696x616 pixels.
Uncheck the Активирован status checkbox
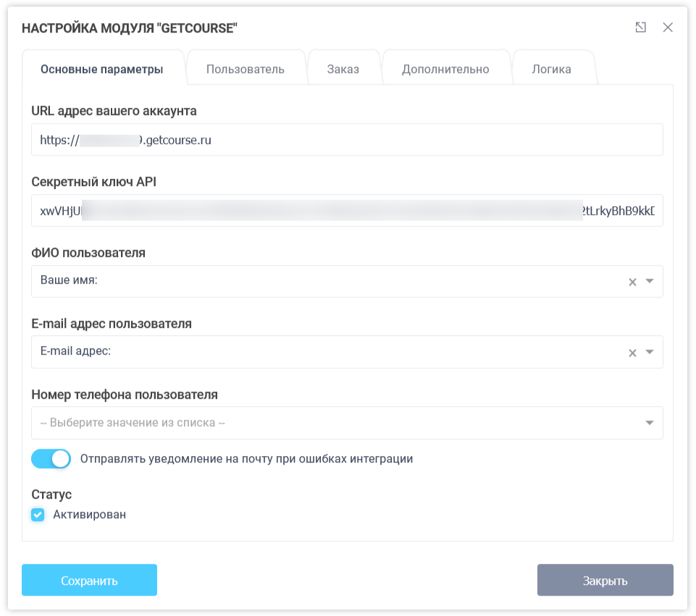(38, 515)
